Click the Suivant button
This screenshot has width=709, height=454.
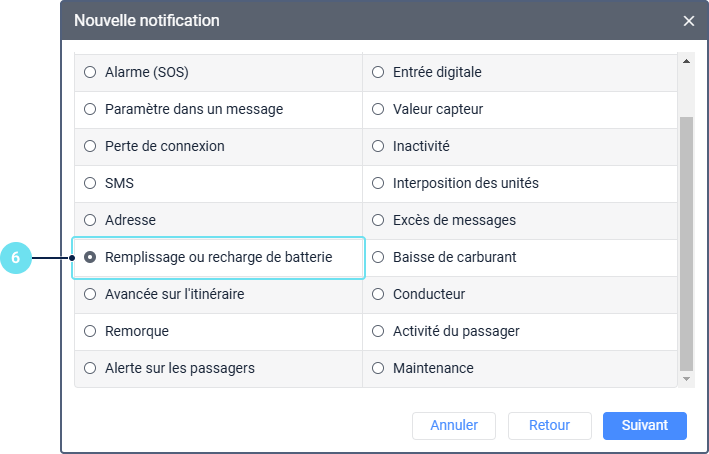(x=644, y=425)
